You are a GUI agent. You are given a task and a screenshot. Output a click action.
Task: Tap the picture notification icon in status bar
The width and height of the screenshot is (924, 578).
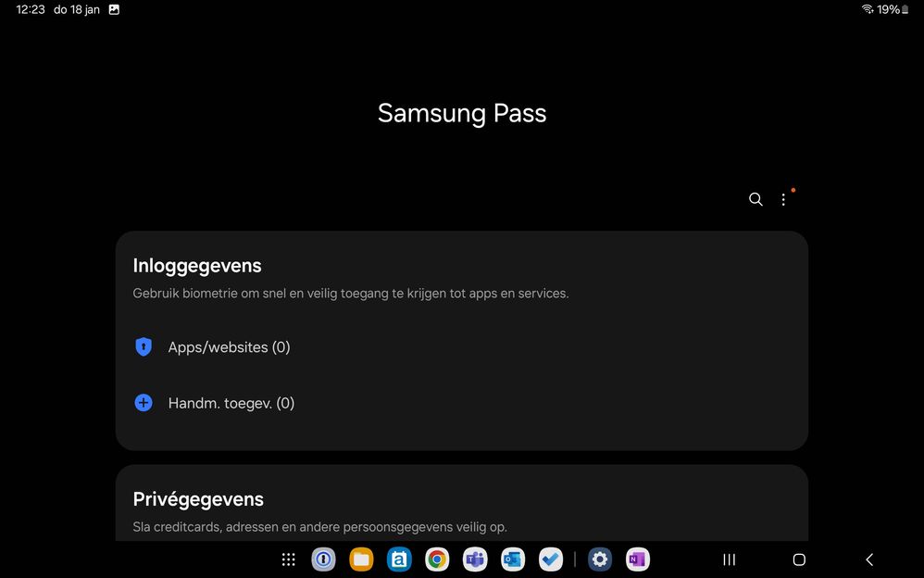point(114,9)
